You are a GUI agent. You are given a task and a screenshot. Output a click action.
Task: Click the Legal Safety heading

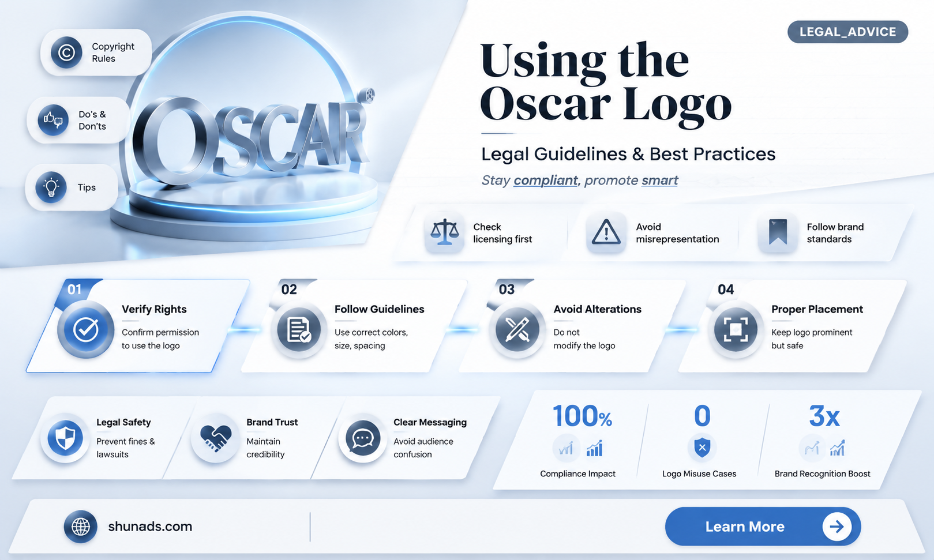[123, 422]
